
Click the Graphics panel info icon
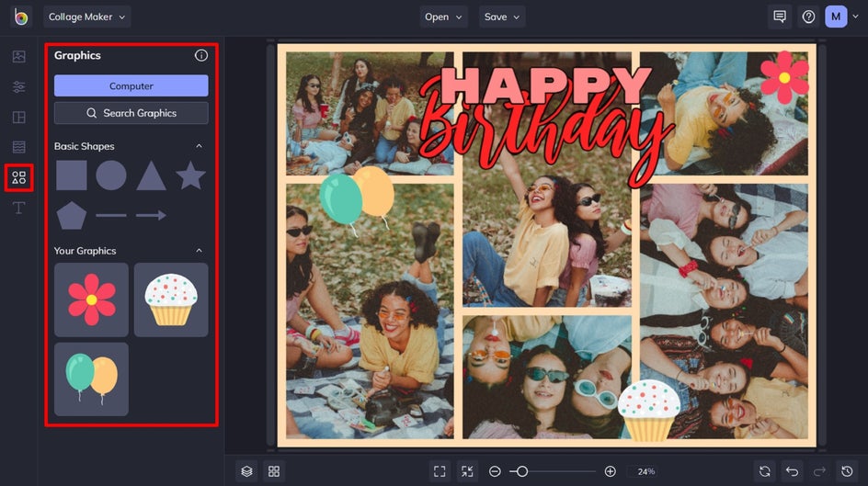tap(201, 55)
